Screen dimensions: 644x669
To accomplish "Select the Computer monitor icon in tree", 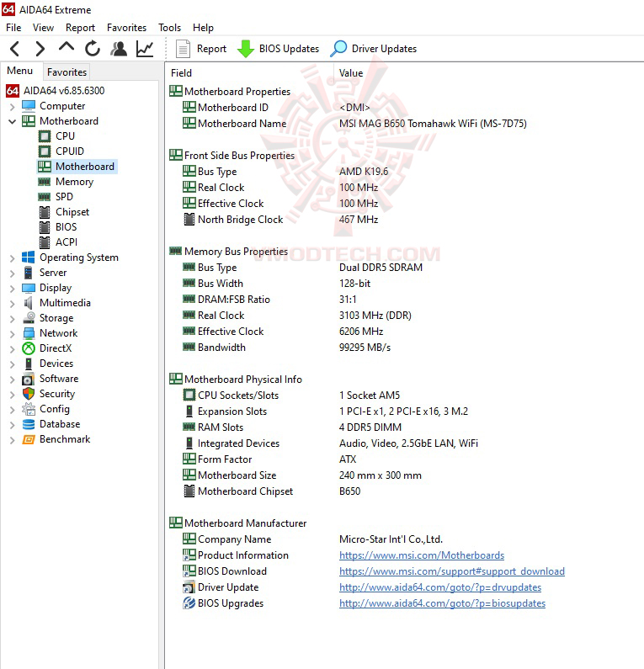I will pos(29,106).
